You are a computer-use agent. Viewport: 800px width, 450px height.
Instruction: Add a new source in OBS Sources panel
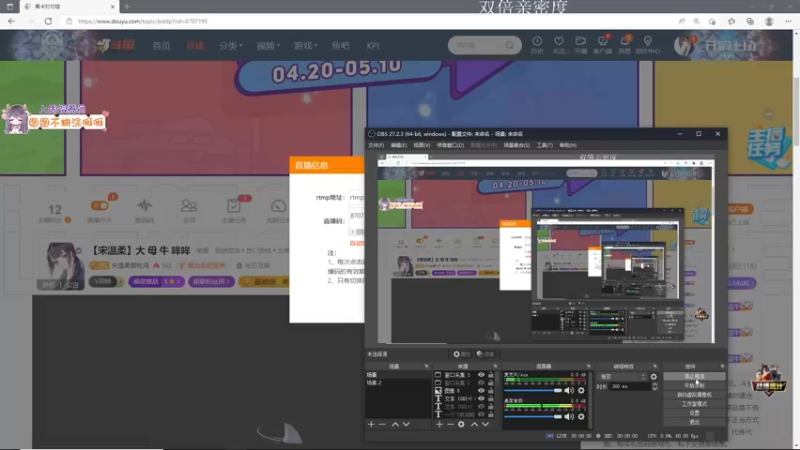(x=439, y=424)
